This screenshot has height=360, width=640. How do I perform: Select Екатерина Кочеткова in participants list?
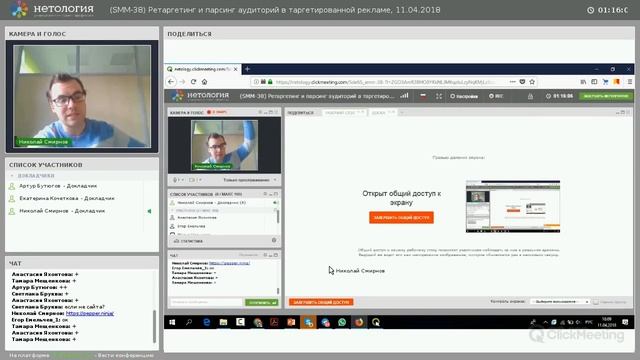point(67,198)
